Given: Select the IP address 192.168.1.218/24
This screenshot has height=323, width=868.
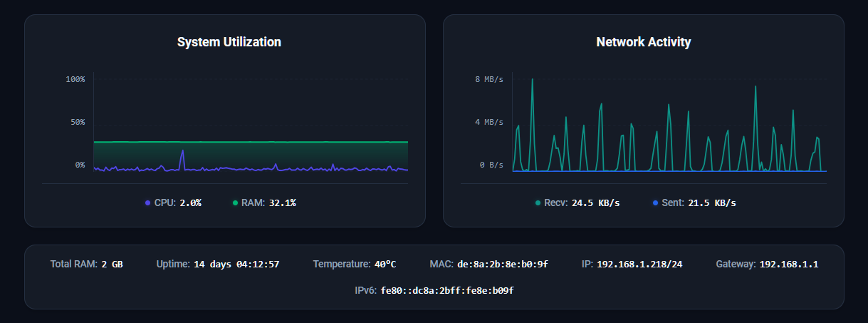Looking at the screenshot, I should pyautogui.click(x=639, y=265).
